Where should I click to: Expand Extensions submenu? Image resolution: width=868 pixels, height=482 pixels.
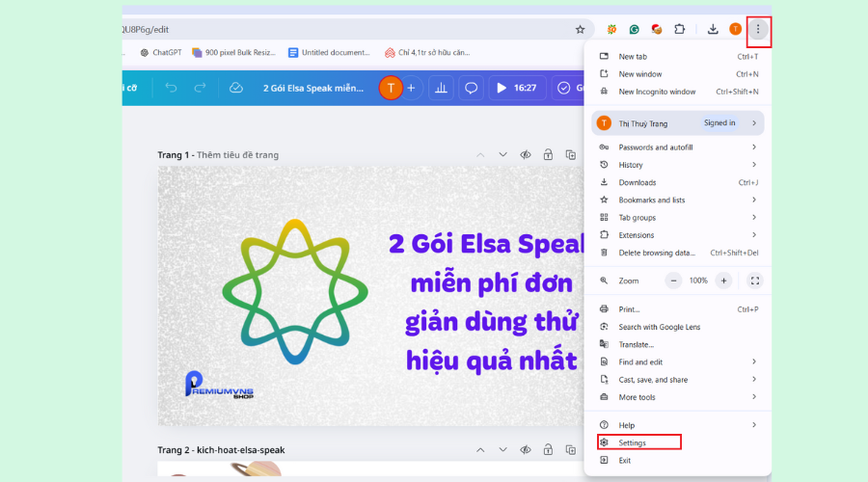(x=678, y=235)
